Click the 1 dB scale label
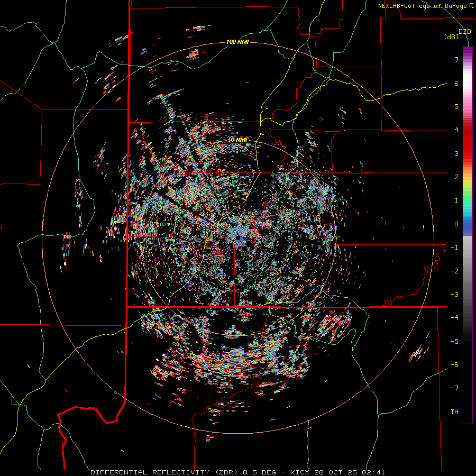 (x=456, y=200)
